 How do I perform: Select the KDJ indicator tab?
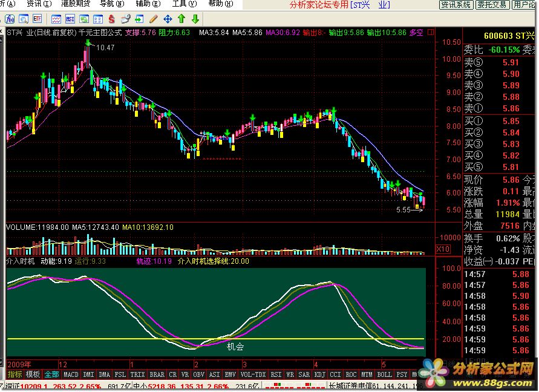319,374
